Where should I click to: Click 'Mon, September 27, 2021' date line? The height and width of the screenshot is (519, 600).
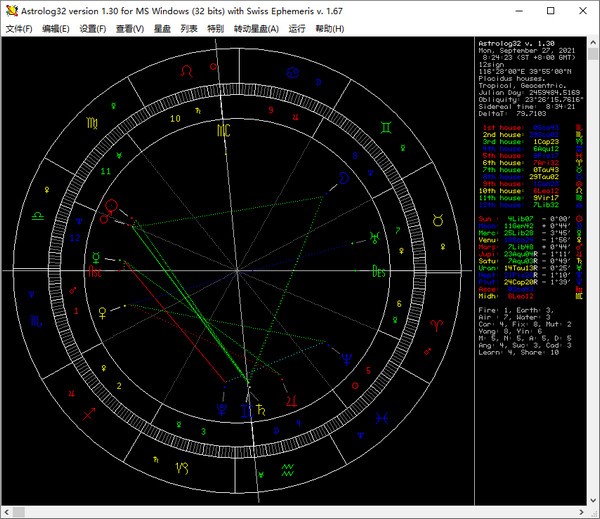tap(527, 51)
